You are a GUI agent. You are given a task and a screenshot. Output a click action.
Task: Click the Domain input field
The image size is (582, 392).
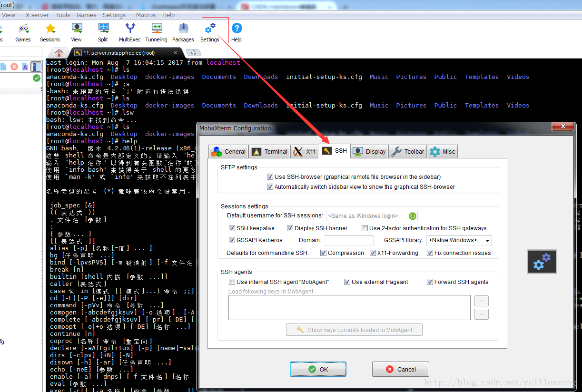349,240
